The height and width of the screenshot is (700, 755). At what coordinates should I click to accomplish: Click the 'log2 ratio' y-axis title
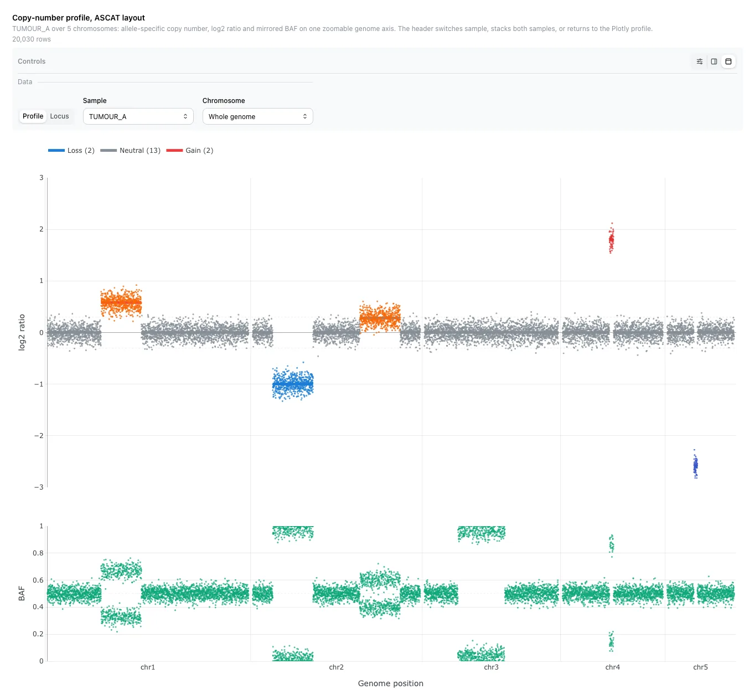pos(22,332)
